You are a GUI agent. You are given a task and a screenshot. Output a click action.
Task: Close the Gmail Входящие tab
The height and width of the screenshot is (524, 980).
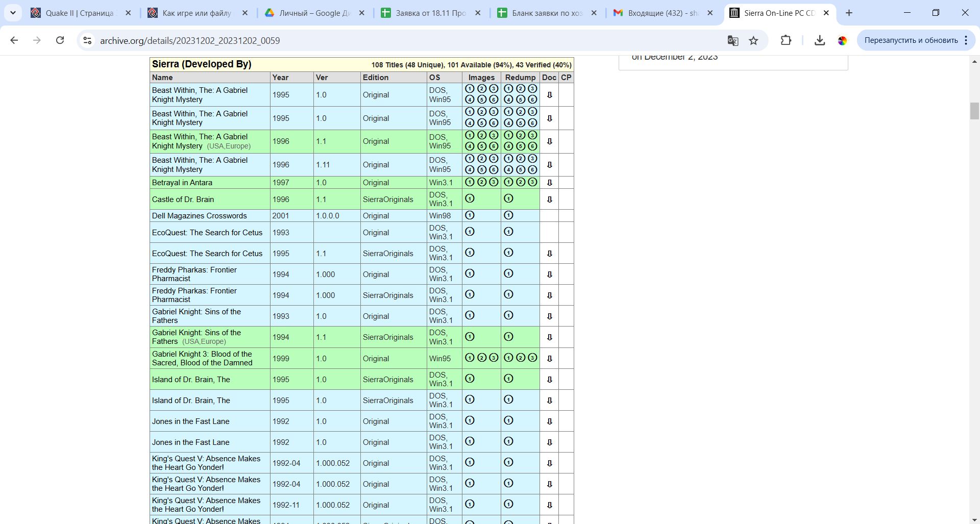tap(710, 13)
